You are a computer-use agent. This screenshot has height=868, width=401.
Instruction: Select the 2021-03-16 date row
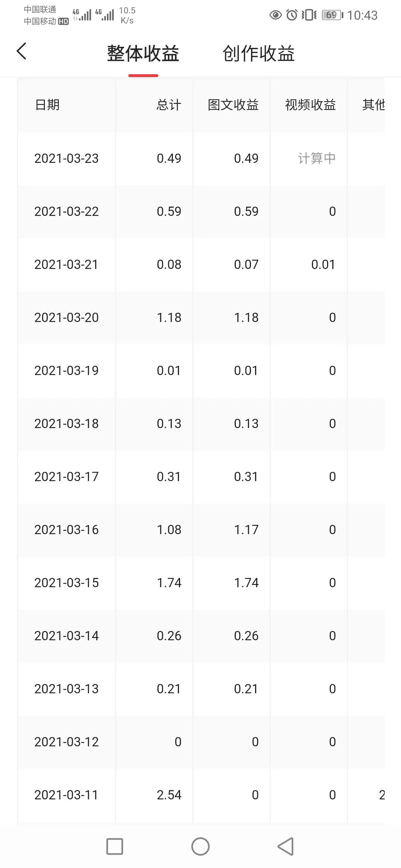point(66,530)
